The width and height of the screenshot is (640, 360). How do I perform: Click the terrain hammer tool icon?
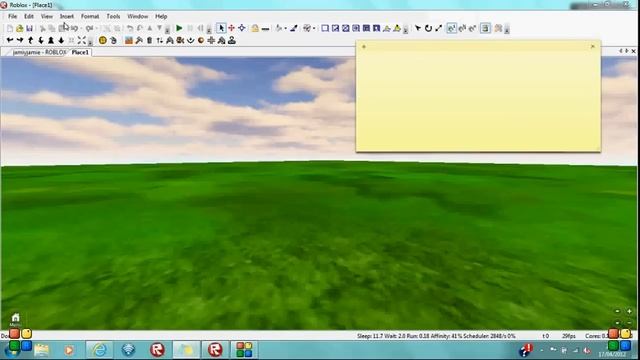coord(139,40)
